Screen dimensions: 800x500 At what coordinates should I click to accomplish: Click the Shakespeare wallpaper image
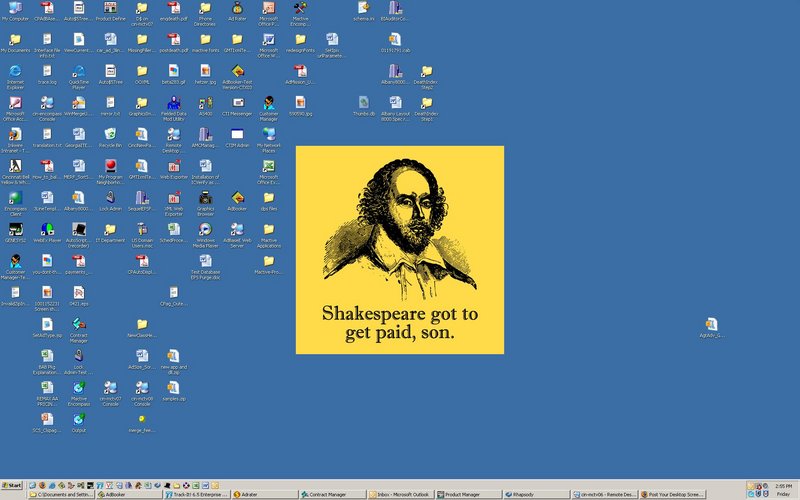pos(400,250)
